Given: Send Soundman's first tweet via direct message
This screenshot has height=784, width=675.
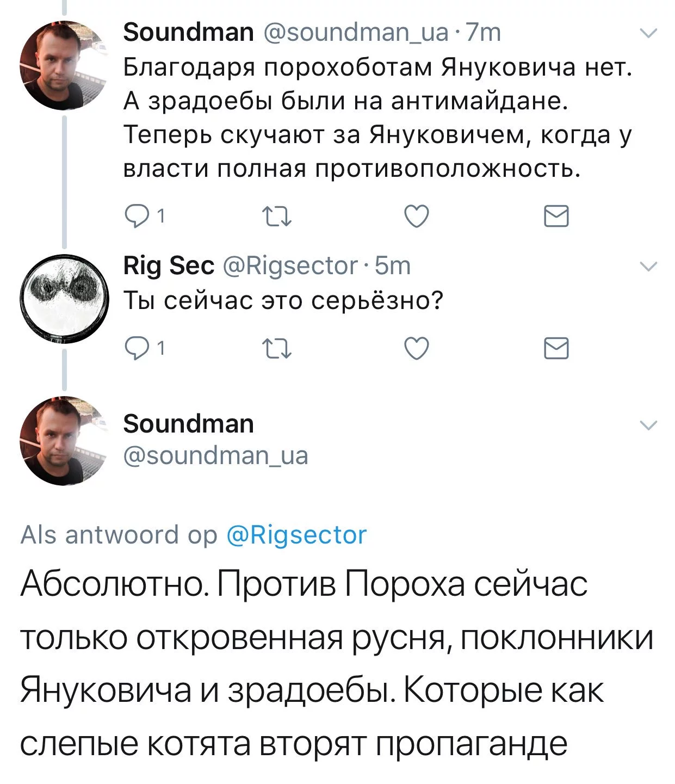Looking at the screenshot, I should [x=556, y=217].
